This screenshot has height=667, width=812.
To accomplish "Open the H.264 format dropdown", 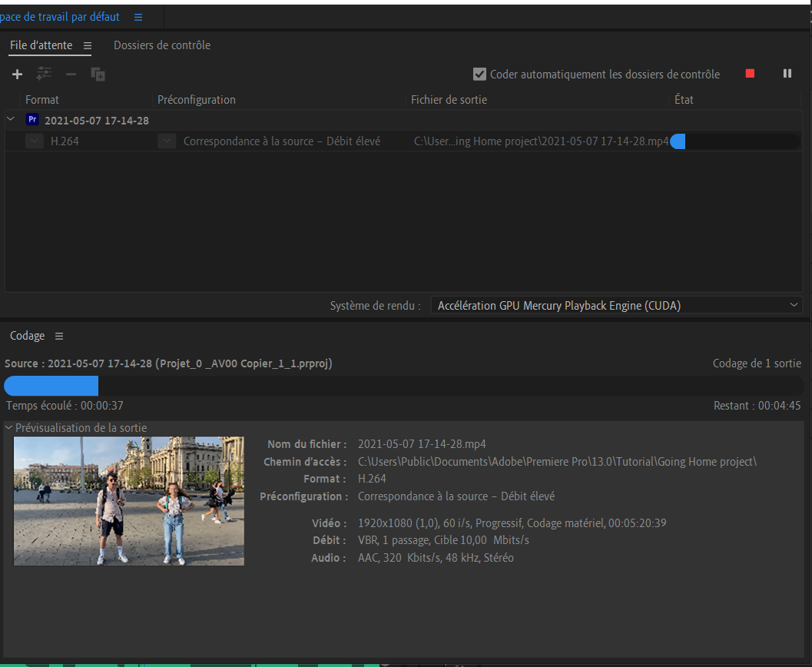I will 35,141.
